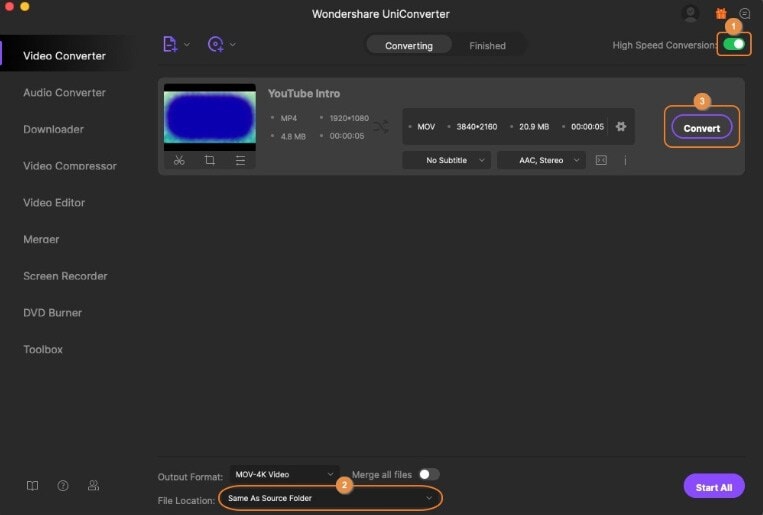Go to the Downloader section
This screenshot has width=763, height=515.
[x=54, y=129]
